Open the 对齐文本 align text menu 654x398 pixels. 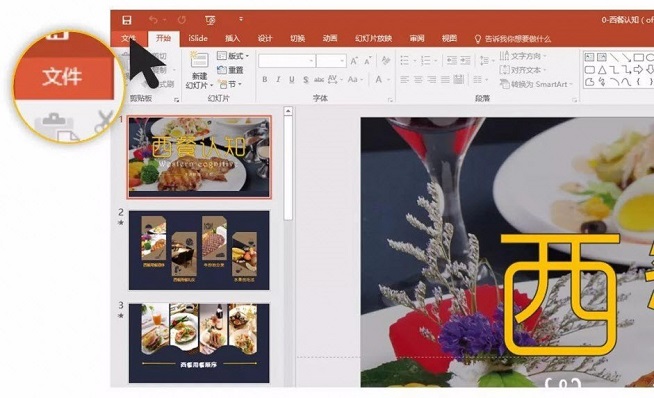coord(522,70)
